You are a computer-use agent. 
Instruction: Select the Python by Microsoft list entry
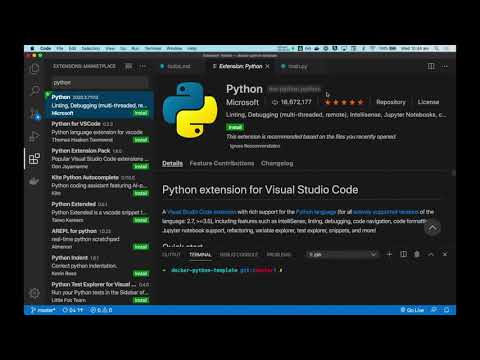click(x=99, y=105)
